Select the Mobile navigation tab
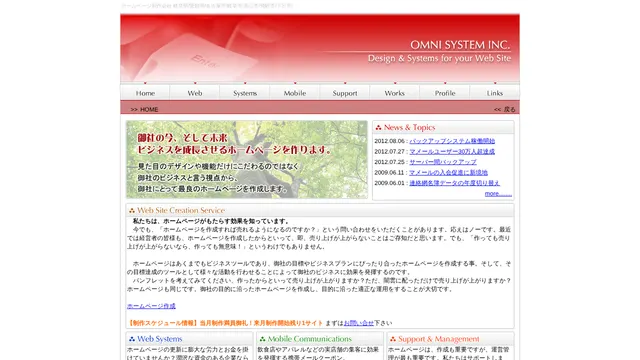Viewport: 640px width, 360px height. pos(295,93)
